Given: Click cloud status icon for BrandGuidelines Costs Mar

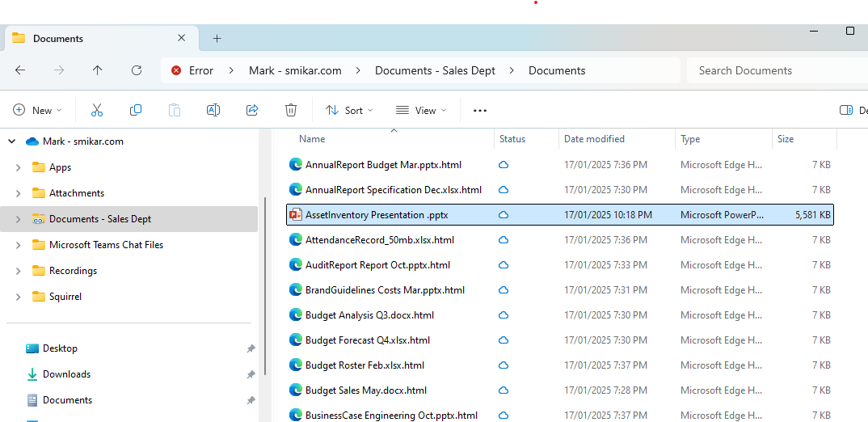Looking at the screenshot, I should click(504, 289).
